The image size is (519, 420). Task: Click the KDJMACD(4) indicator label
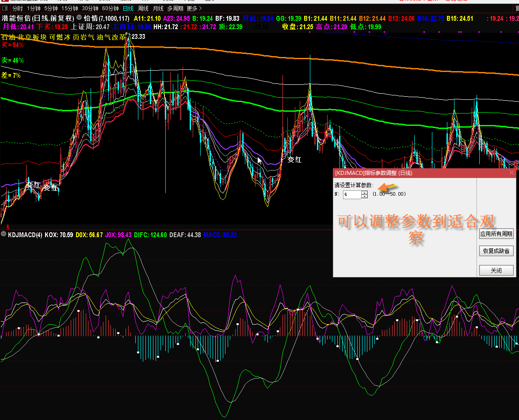pyautogui.click(x=25, y=235)
